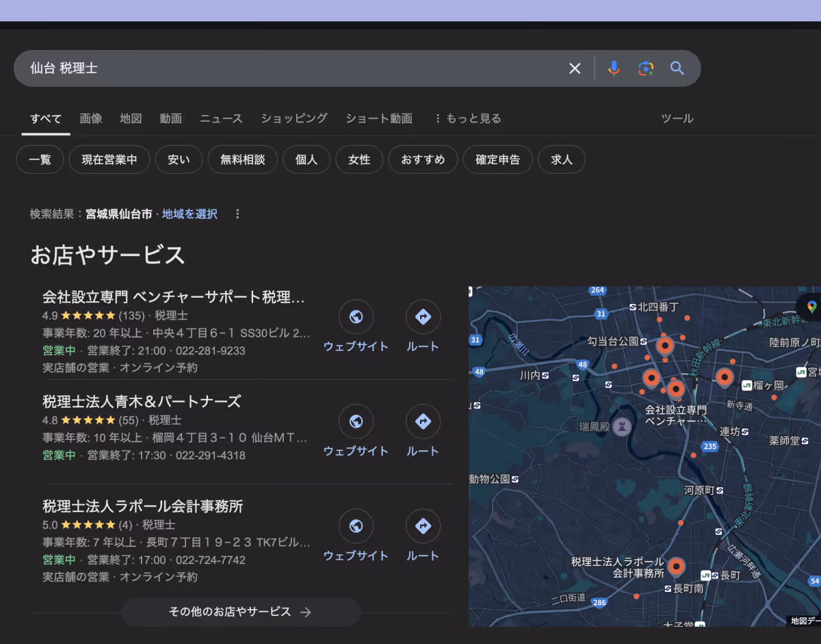Toggle the 確定申告 filter chip
Image resolution: width=821 pixels, height=644 pixels.
pyautogui.click(x=497, y=159)
